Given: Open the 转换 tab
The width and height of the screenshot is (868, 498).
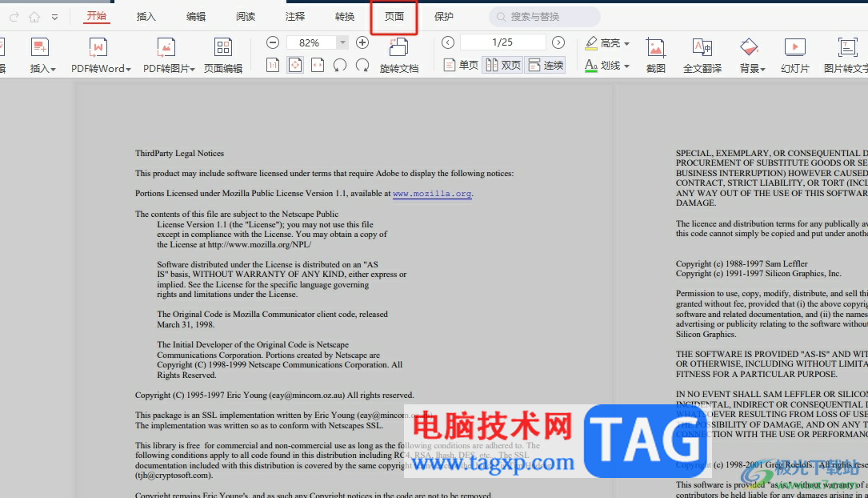Looking at the screenshot, I should [x=344, y=17].
